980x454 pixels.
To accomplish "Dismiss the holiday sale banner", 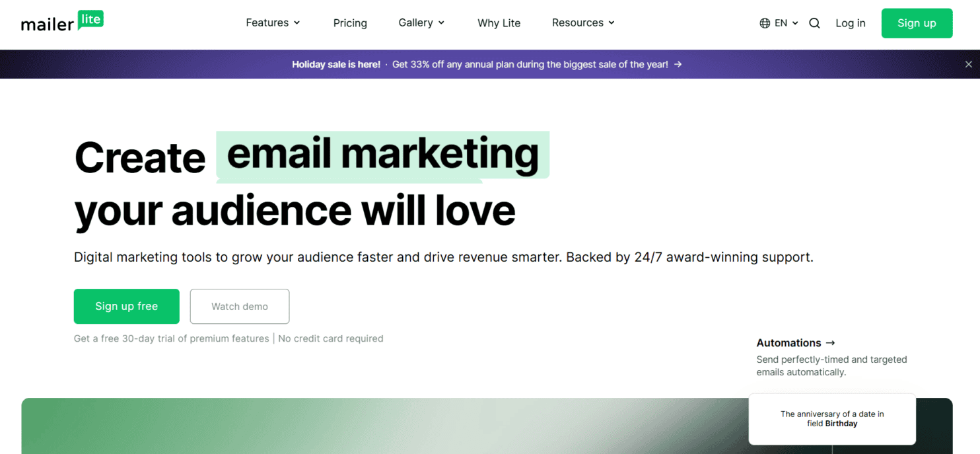I will (968, 64).
